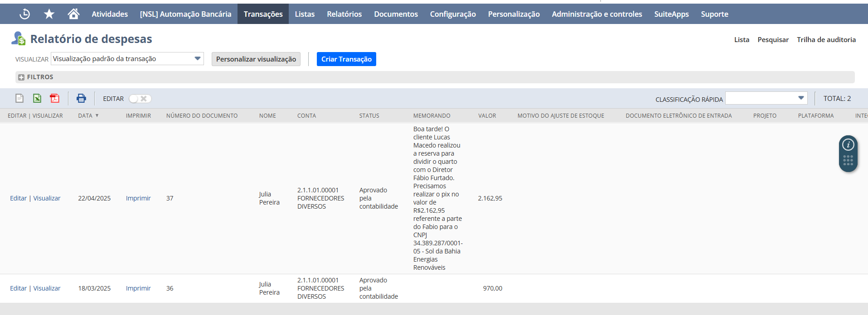Open the Recent Records history icon

25,14
